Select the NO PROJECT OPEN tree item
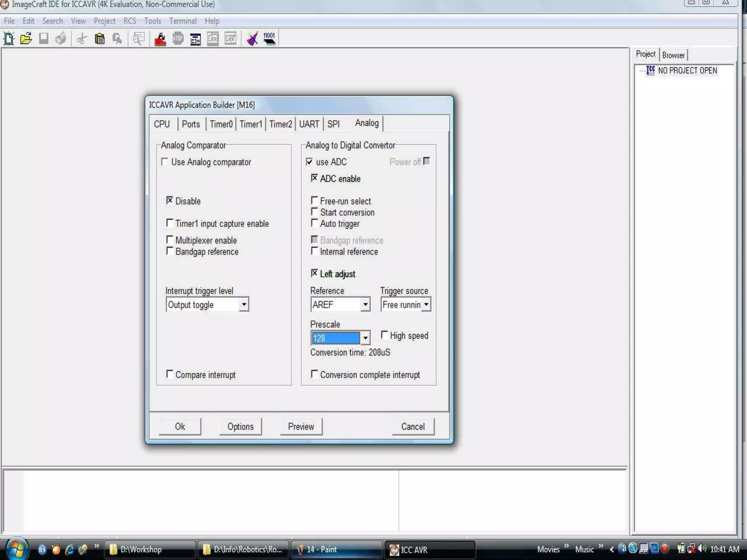Viewport: 747px width, 560px height. click(687, 71)
